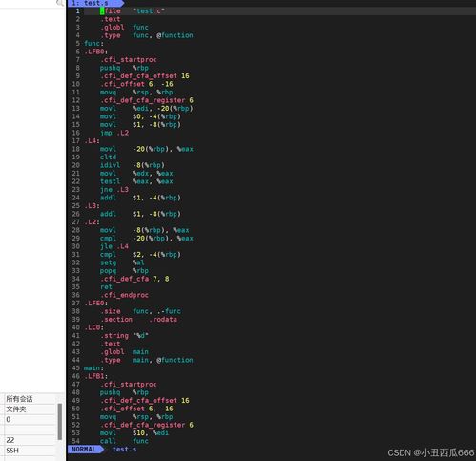
Task: Click 'movq %rsp, %rbp' on line 11
Action: (136, 93)
